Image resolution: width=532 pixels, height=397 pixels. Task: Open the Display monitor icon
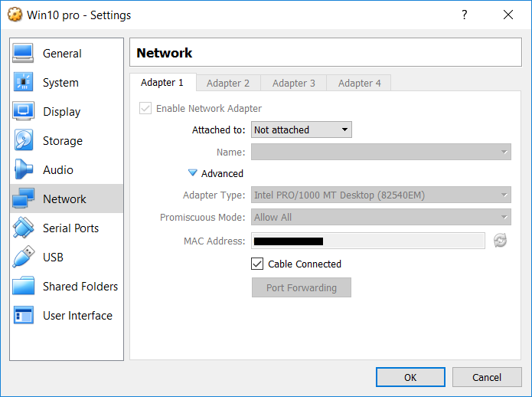(x=23, y=112)
